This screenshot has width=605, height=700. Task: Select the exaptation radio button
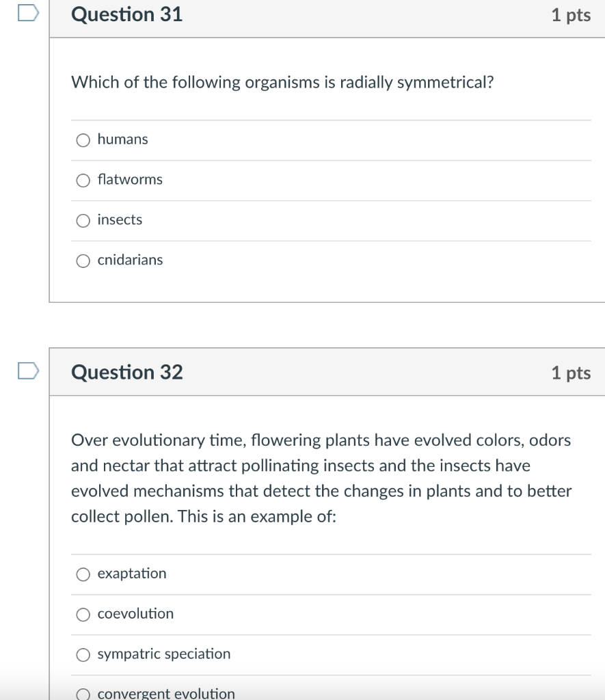tap(83, 574)
